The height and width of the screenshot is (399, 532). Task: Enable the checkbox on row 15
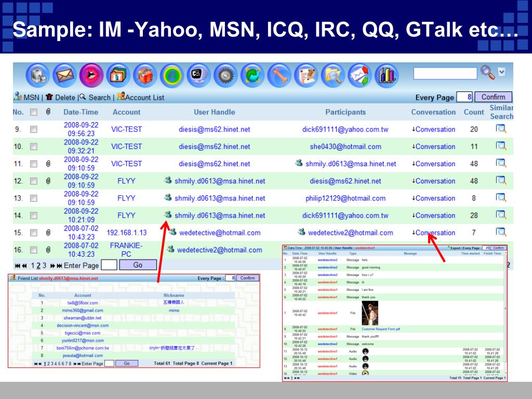34,233
